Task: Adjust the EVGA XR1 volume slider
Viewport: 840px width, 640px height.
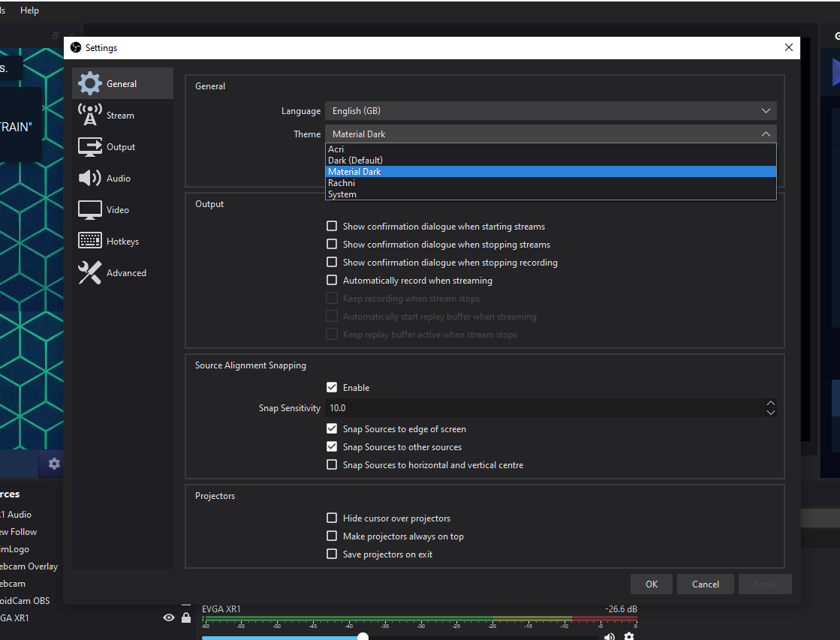Action: tap(363, 636)
